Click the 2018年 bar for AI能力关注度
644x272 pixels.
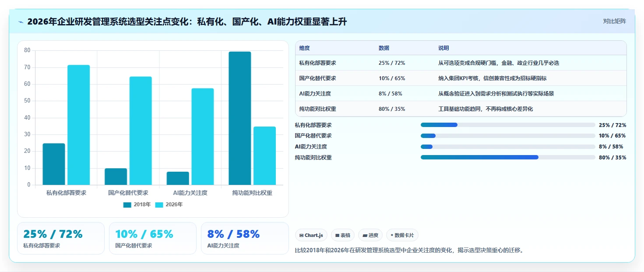coord(178,178)
